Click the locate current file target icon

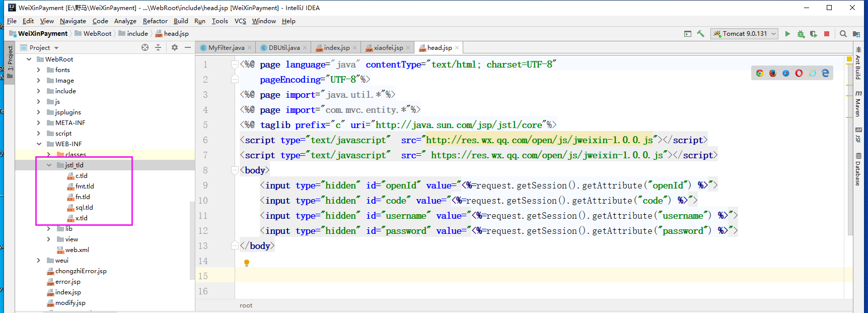point(145,47)
